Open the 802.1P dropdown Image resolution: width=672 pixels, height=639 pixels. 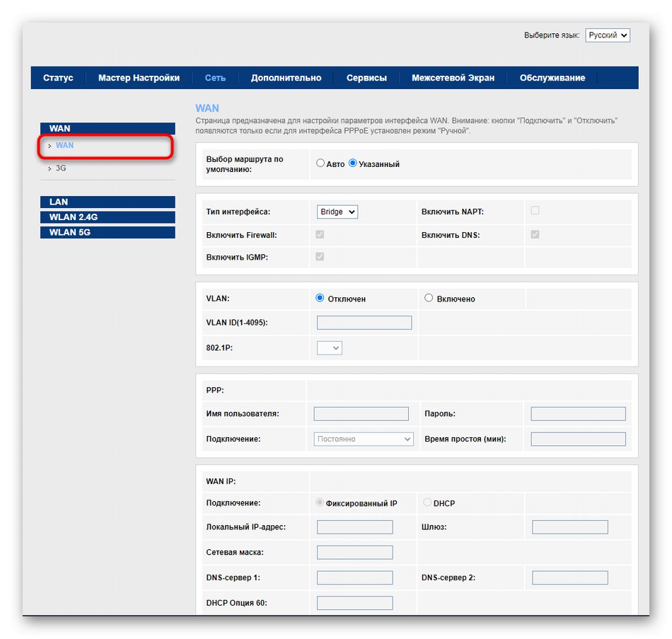tap(329, 347)
